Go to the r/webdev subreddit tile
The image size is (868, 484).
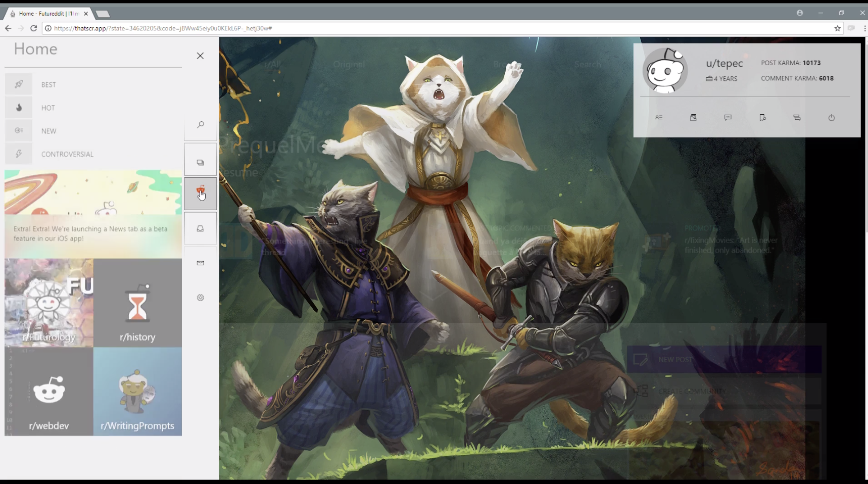click(x=49, y=392)
